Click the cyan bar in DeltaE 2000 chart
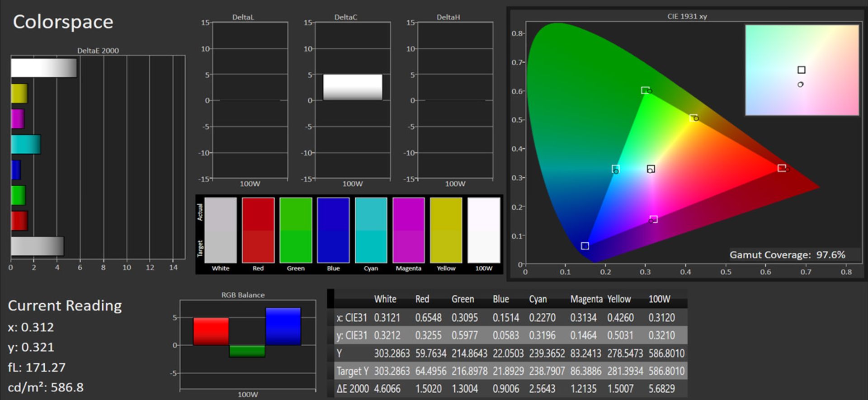 pos(26,144)
